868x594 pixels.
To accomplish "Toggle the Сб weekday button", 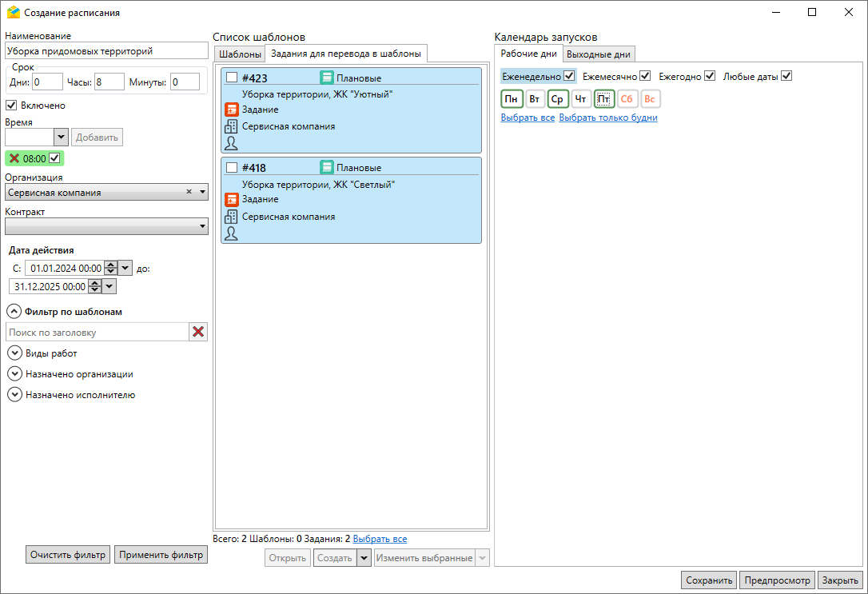I will coord(627,99).
